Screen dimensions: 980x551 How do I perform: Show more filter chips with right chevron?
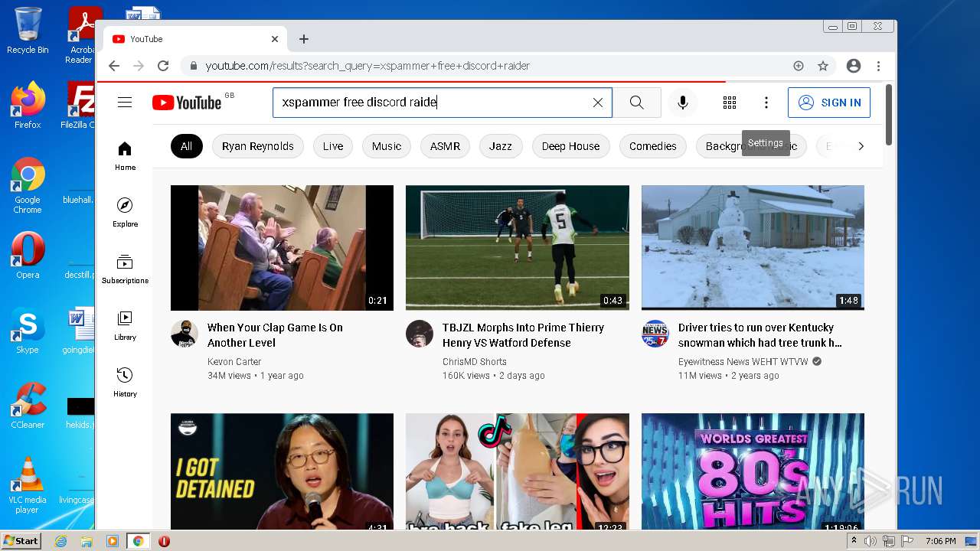click(861, 146)
